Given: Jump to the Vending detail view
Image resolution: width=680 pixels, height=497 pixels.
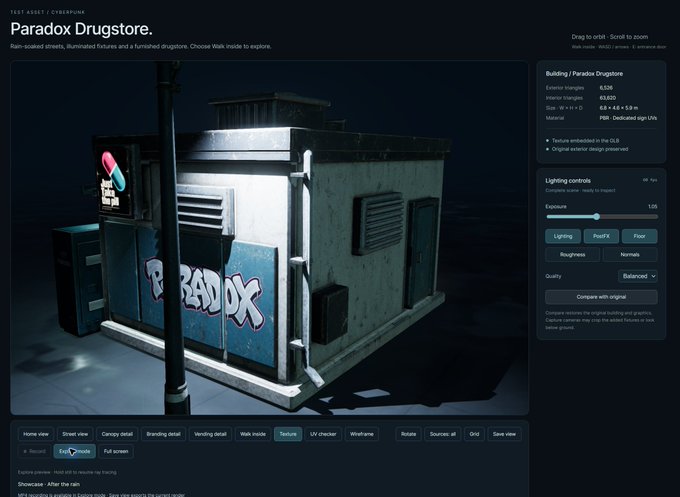Looking at the screenshot, I should tap(210, 434).
